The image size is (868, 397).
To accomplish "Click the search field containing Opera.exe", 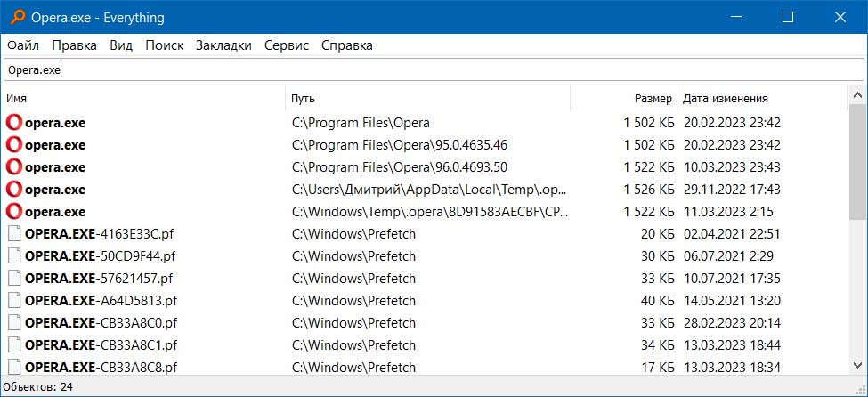I will (434, 70).
